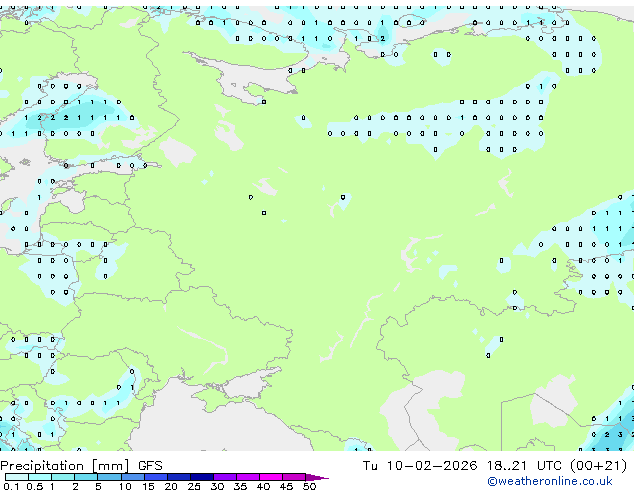This screenshot has height=490, width=634.
Task: Pick the 10–15 mm legend swatch
Action: (133, 477)
